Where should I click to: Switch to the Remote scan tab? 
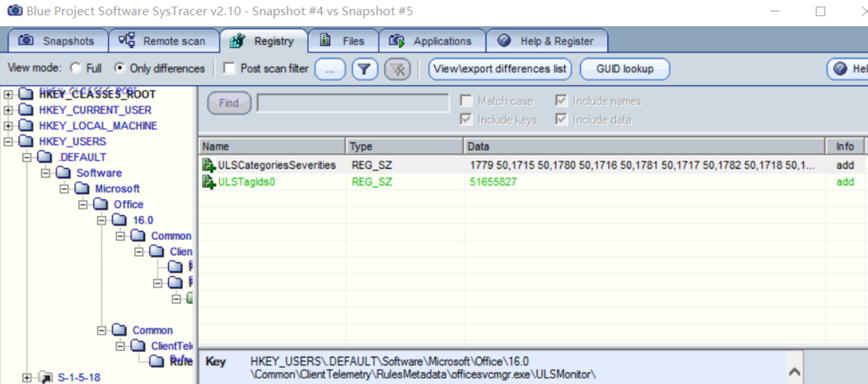164,41
